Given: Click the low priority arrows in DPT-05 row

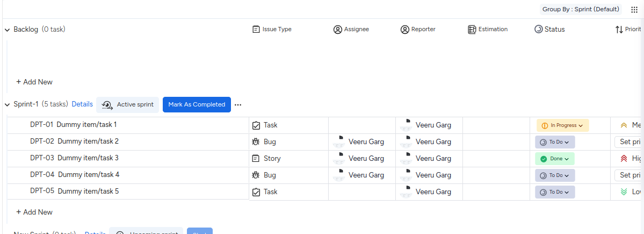Looking at the screenshot, I should click(x=624, y=192).
